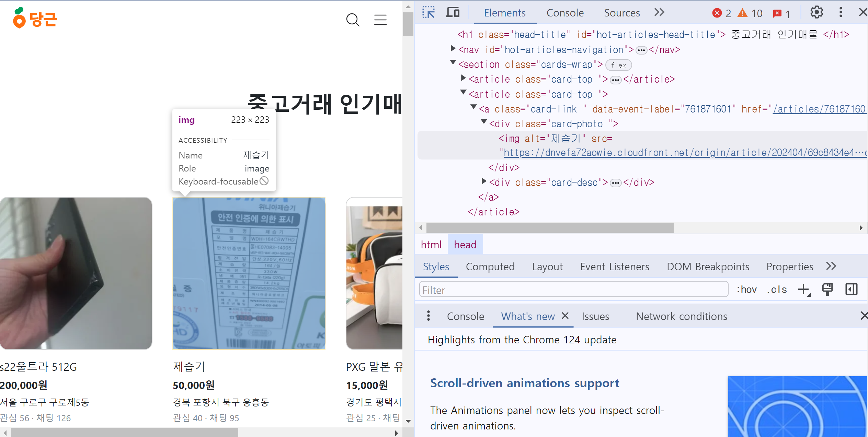Click the Daangn site search icon
The width and height of the screenshot is (868, 437).
(353, 20)
